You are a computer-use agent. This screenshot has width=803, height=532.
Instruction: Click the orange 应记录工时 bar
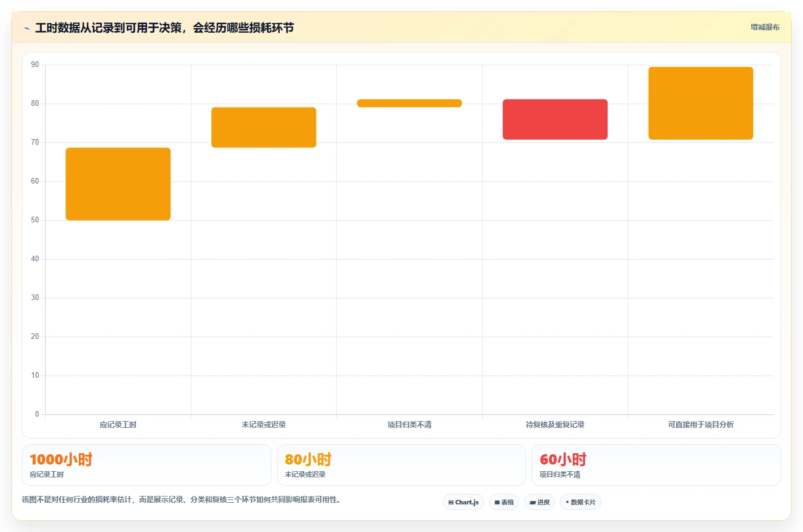[118, 184]
